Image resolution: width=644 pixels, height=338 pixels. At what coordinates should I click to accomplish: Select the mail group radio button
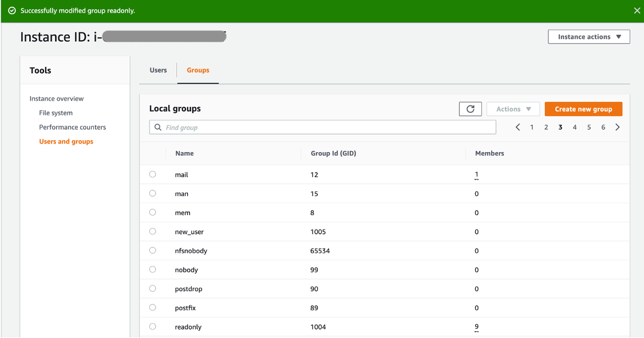(152, 174)
